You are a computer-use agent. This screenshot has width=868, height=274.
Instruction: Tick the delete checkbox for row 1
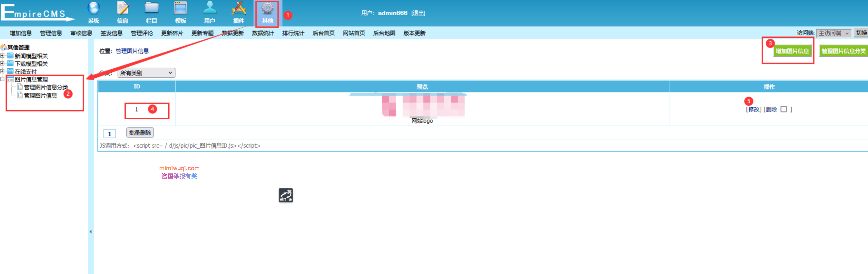(784, 109)
